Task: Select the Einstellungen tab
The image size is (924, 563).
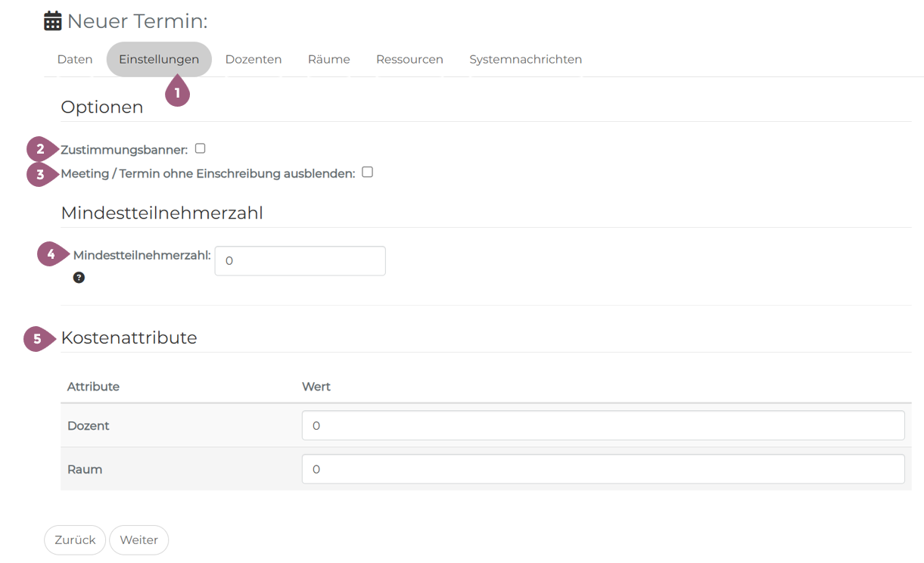Action: 159,59
